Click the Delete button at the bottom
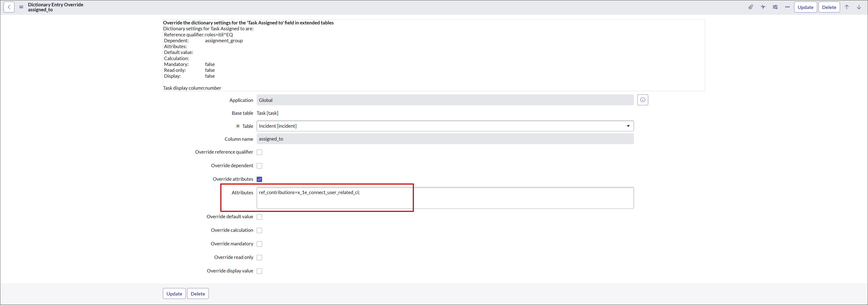The width and height of the screenshot is (868, 305). [x=198, y=293]
